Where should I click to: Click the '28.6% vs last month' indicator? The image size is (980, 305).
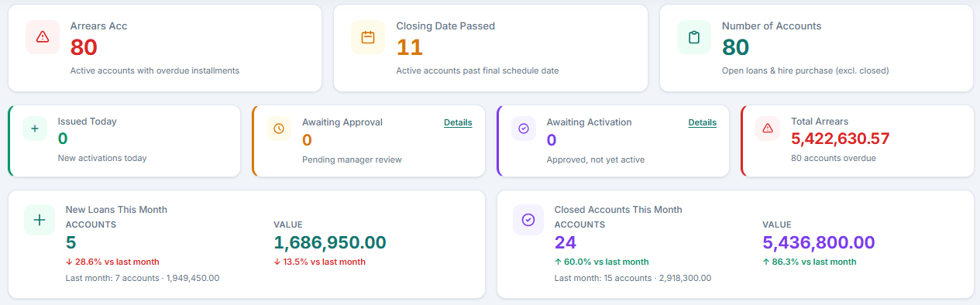click(112, 262)
